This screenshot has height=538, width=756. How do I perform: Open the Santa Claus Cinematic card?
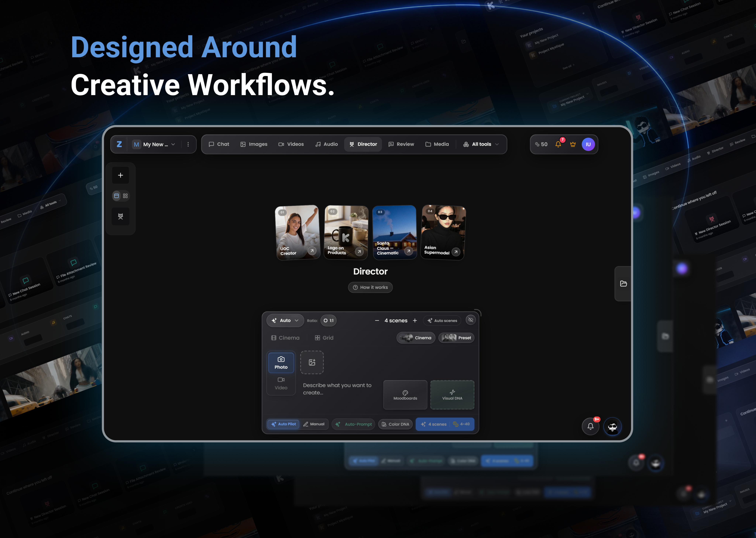coord(394,232)
